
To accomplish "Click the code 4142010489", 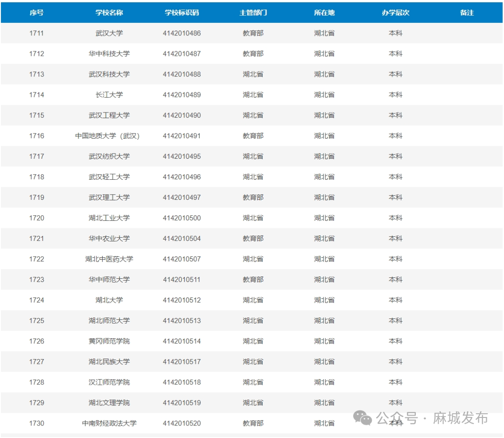I will click(182, 95).
